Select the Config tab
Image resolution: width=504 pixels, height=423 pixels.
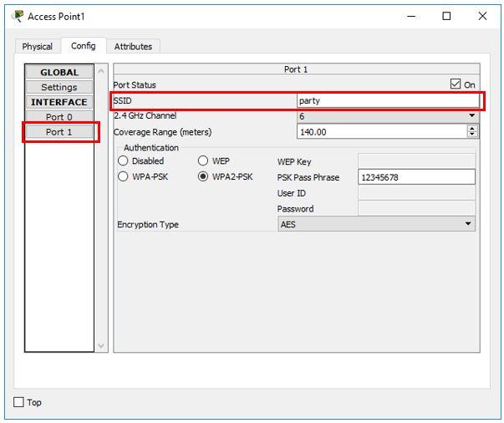click(83, 46)
